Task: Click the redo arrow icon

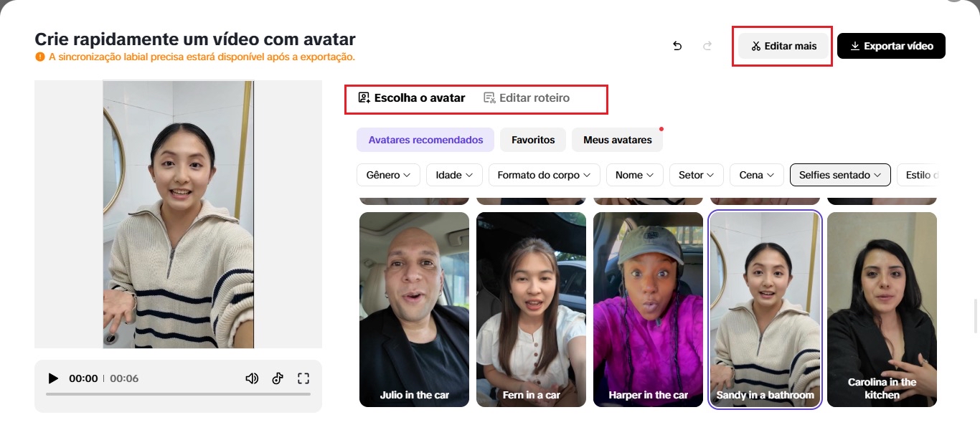Action: [707, 46]
